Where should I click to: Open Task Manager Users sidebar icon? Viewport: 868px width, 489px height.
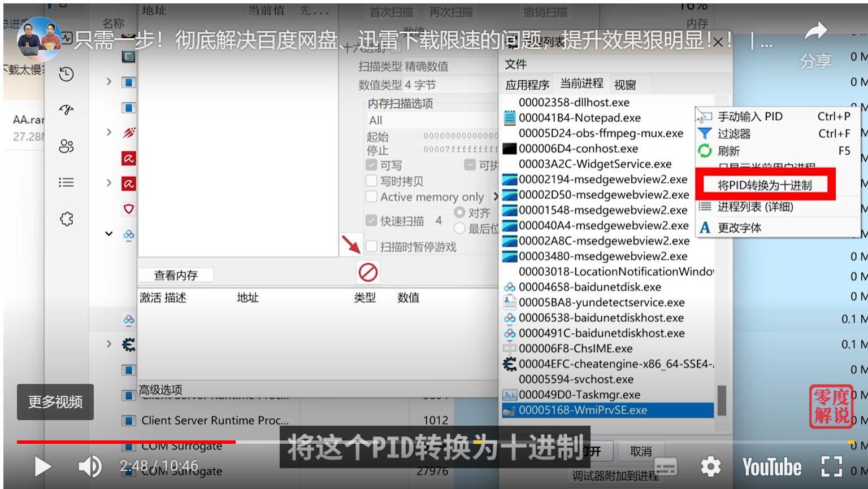click(x=67, y=146)
